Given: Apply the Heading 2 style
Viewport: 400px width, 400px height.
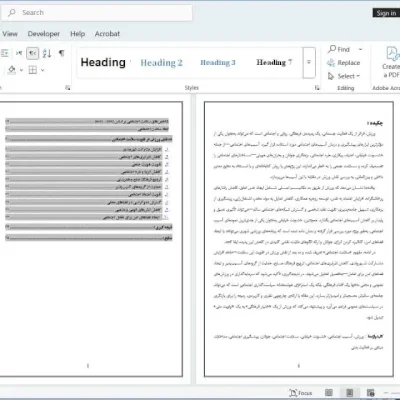Looking at the screenshot, I should 161,63.
